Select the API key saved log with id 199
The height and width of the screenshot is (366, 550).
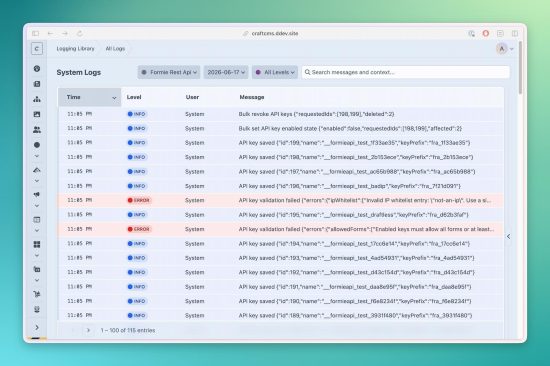pyautogui.click(x=281, y=143)
